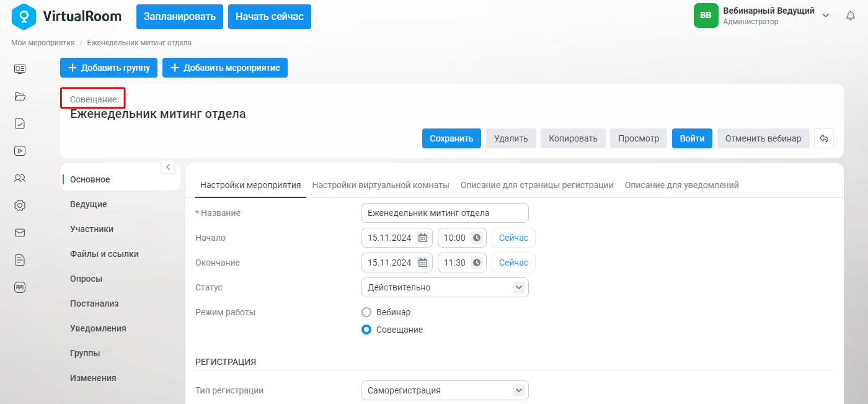Open clock picker for Начало time
868x404 pixels.
pyautogui.click(x=477, y=238)
